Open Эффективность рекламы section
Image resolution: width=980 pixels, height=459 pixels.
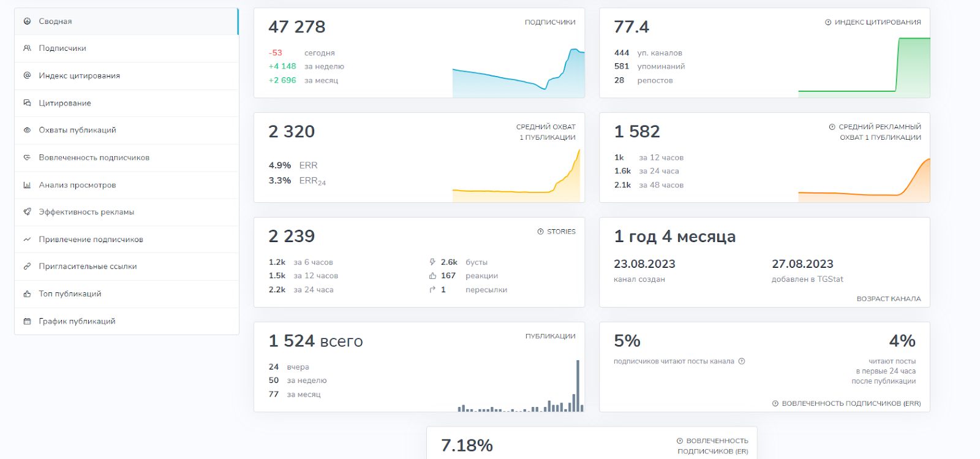(126, 212)
